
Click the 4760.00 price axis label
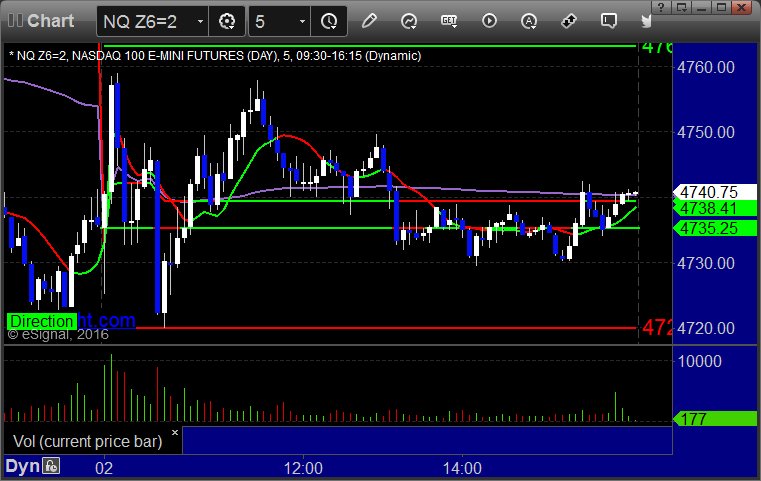tap(706, 67)
